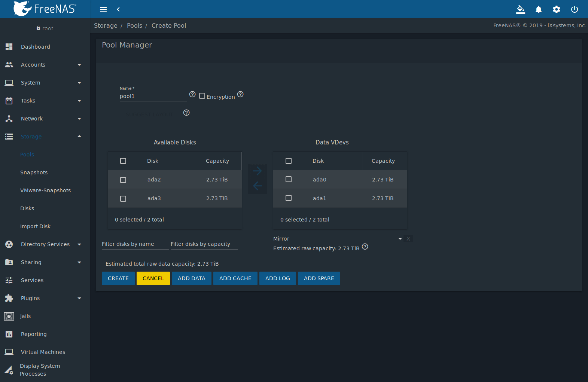Click the Sharing folder icon
This screenshot has width=588, height=382.
coord(9,262)
